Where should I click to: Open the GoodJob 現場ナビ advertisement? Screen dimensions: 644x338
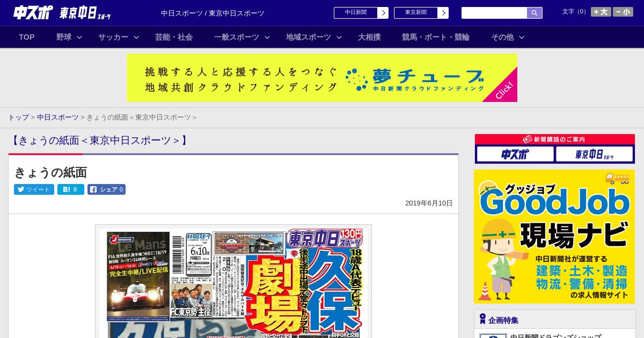point(554,237)
